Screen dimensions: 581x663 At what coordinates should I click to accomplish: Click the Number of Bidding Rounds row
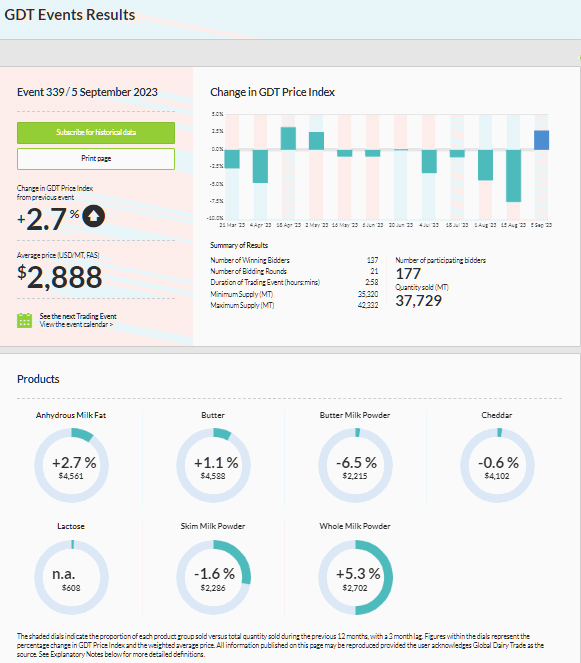[x=294, y=271]
